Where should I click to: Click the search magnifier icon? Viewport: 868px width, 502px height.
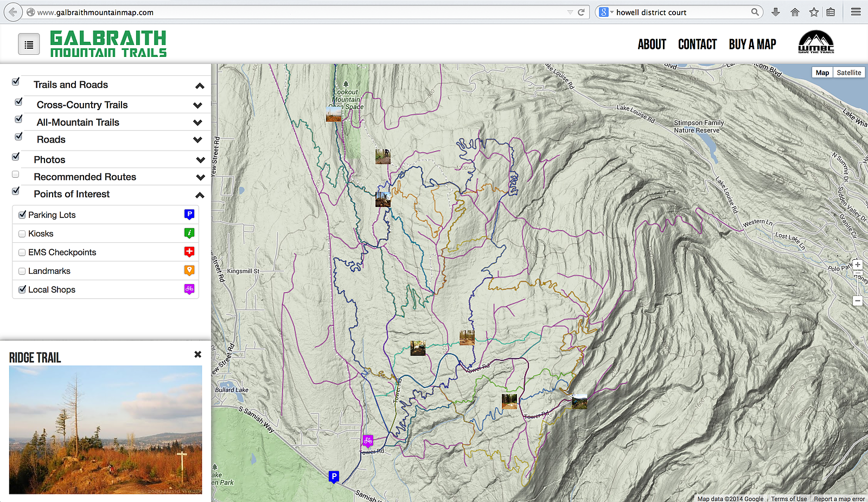(x=755, y=12)
